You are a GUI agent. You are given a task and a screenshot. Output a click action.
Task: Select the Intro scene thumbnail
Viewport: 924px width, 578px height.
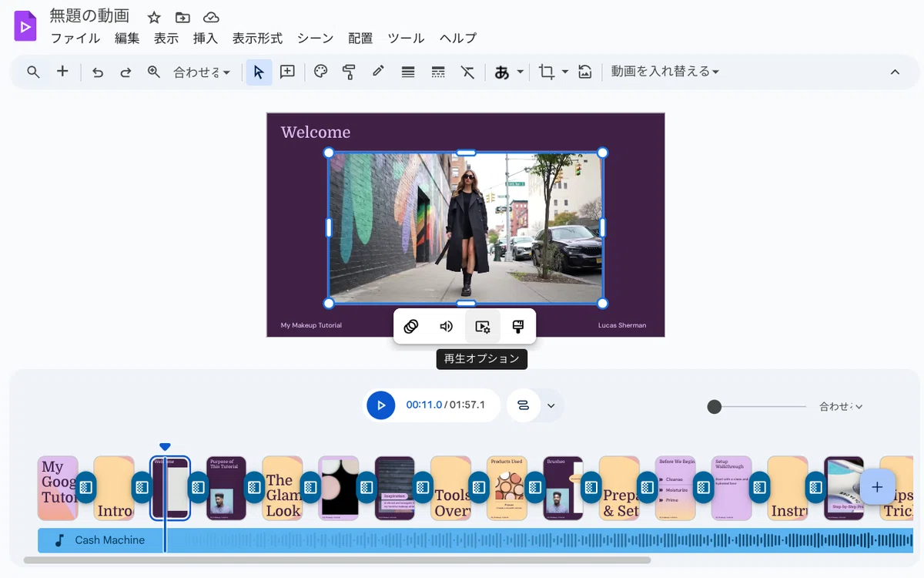[x=114, y=488]
